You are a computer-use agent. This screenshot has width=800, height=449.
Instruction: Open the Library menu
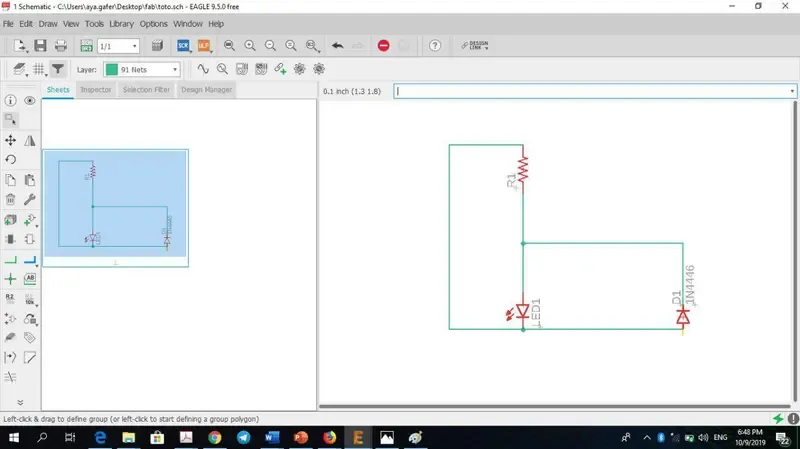pos(122,23)
